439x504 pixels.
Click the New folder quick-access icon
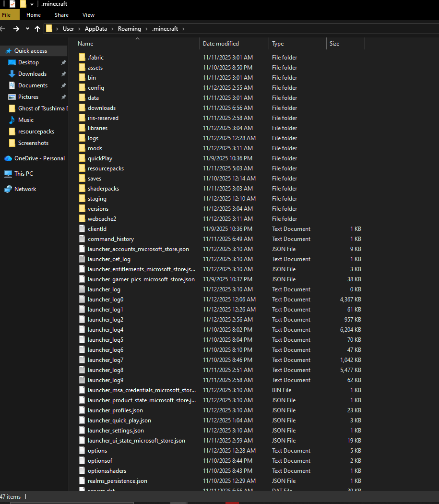click(x=23, y=4)
